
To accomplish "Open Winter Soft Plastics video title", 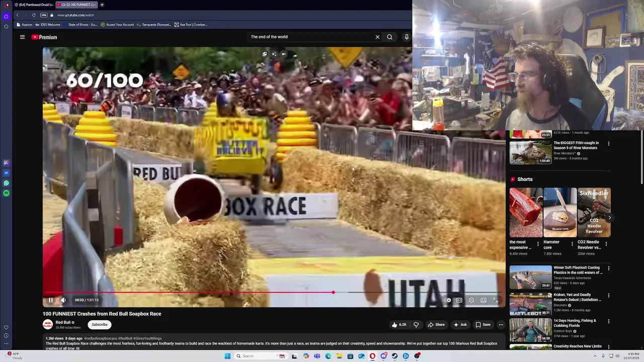I will pos(578,270).
